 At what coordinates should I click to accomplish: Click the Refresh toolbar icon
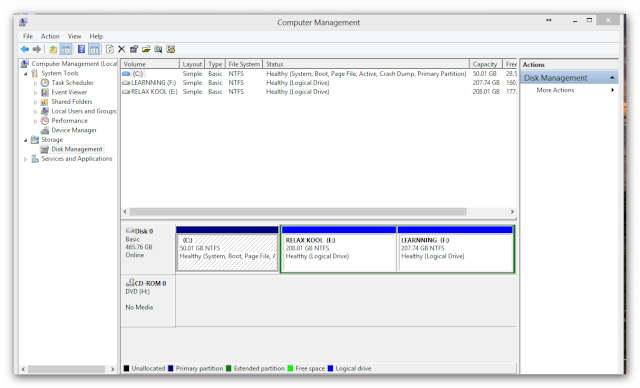(110, 49)
